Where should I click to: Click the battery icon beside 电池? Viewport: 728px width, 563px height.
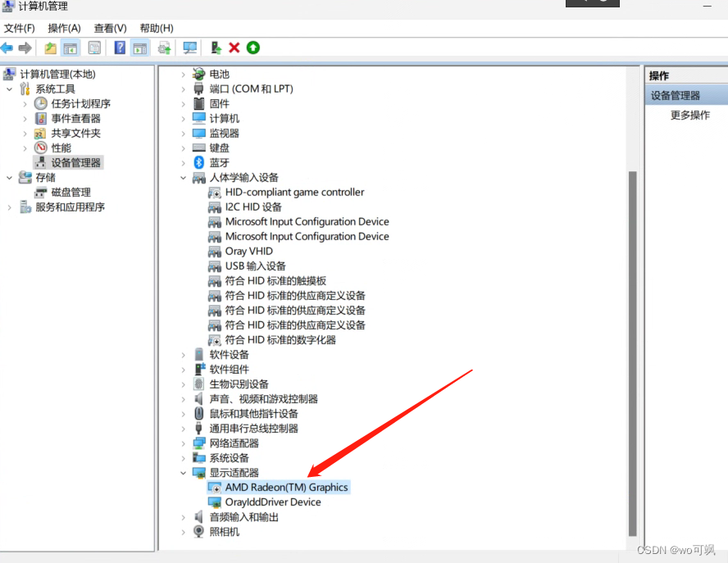[x=199, y=74]
